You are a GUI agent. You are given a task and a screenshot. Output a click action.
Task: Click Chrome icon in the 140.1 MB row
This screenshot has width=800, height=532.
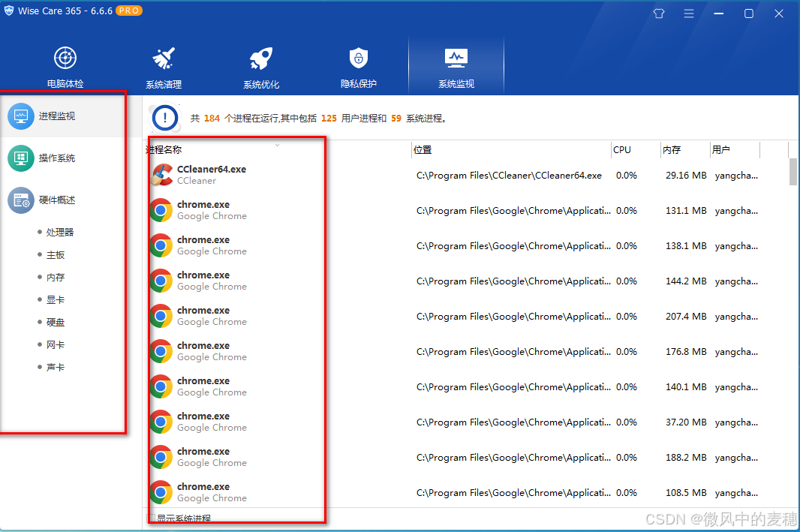(161, 386)
